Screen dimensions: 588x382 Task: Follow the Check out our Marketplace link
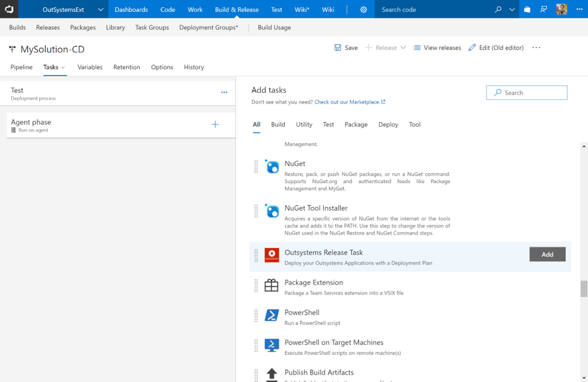[x=350, y=102]
